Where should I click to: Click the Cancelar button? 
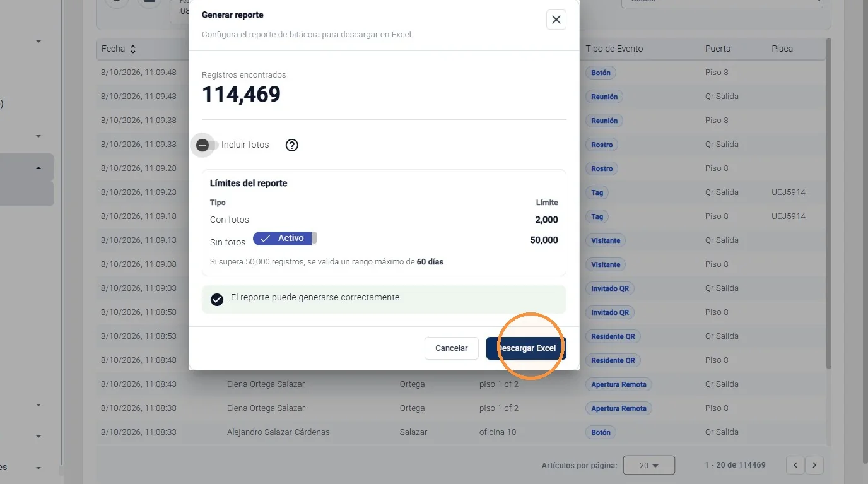coord(452,348)
